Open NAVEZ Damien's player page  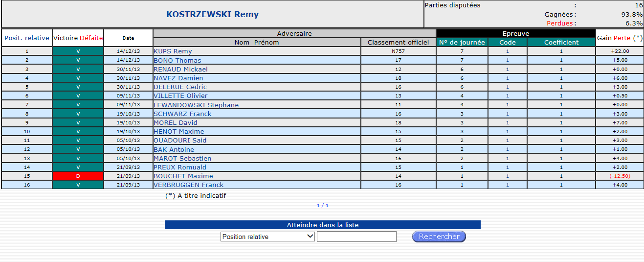pyautogui.click(x=178, y=78)
